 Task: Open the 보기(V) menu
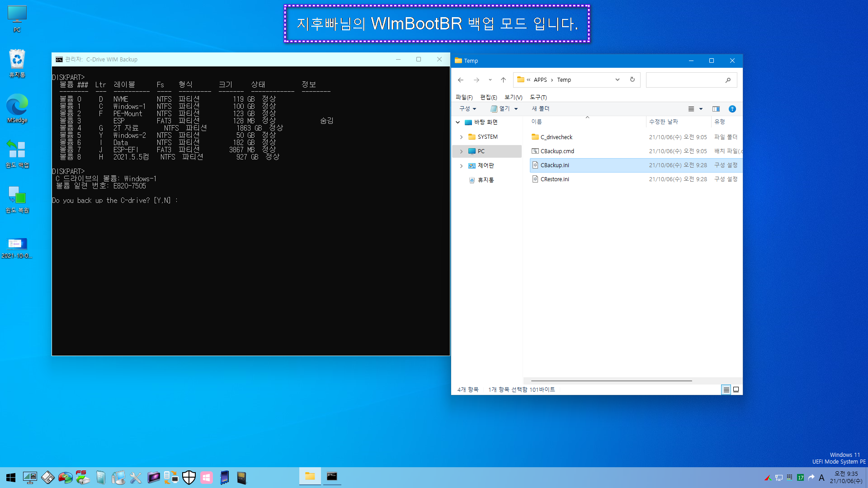[x=514, y=97]
